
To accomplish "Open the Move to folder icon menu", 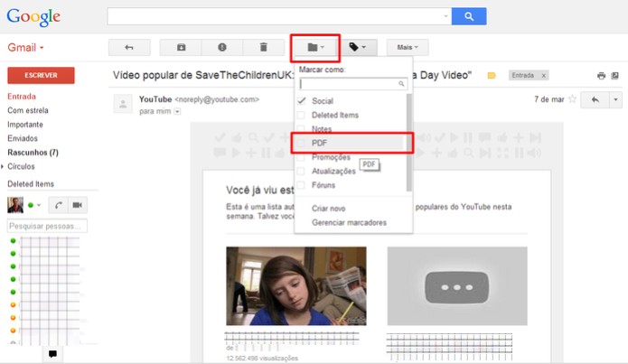I will (x=315, y=47).
